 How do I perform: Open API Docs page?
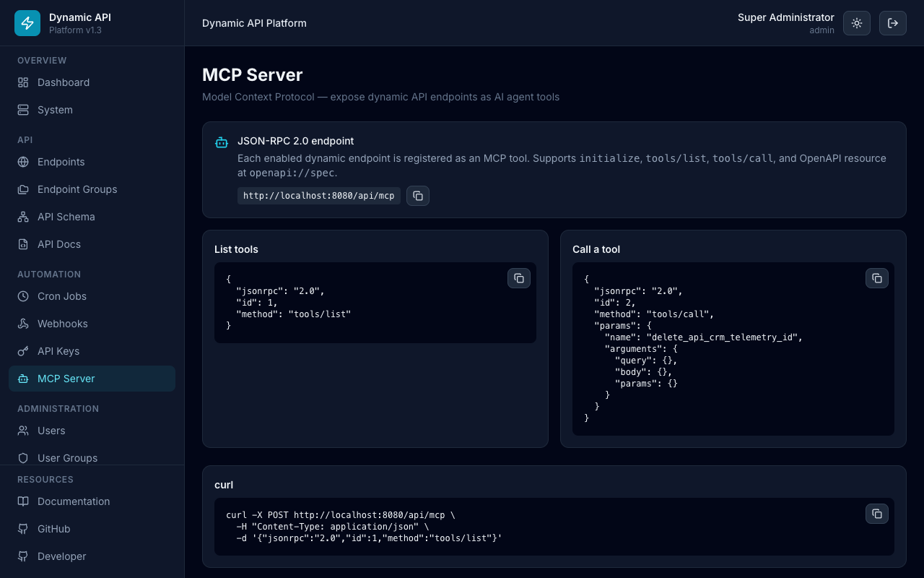pyautogui.click(x=92, y=244)
